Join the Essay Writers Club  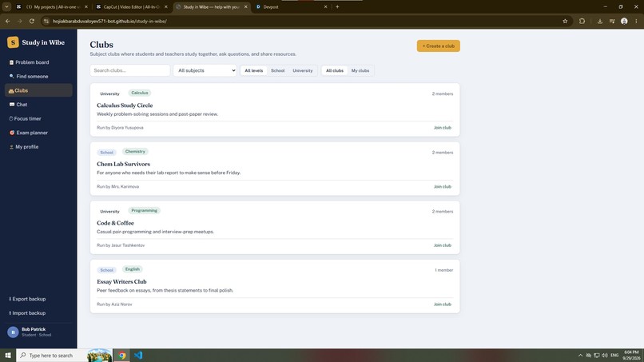point(443,304)
